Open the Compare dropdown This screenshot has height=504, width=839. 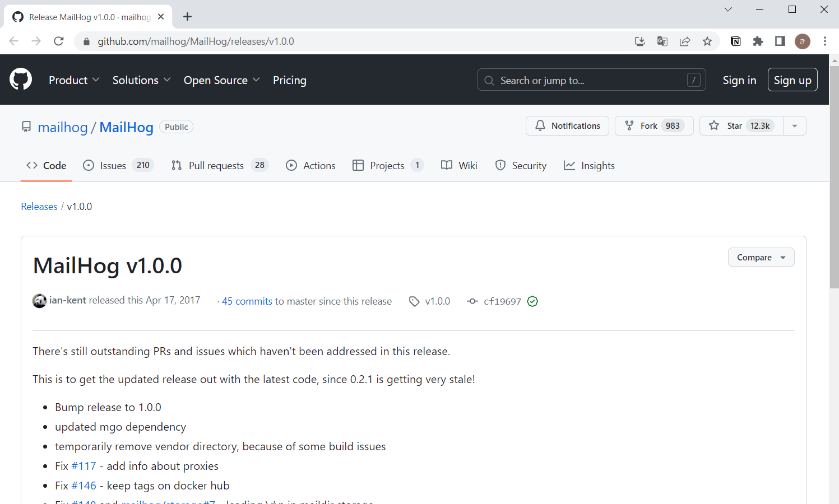tap(761, 257)
